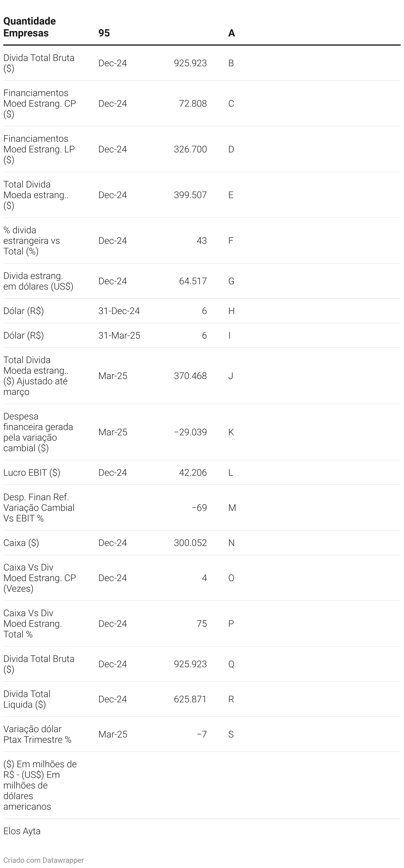Select the column header letter "A"

click(231, 33)
